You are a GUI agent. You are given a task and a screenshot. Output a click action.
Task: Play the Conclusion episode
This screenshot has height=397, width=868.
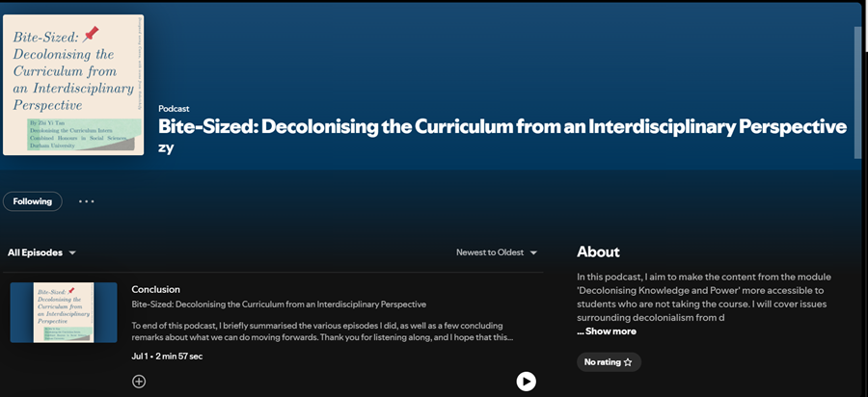(526, 381)
